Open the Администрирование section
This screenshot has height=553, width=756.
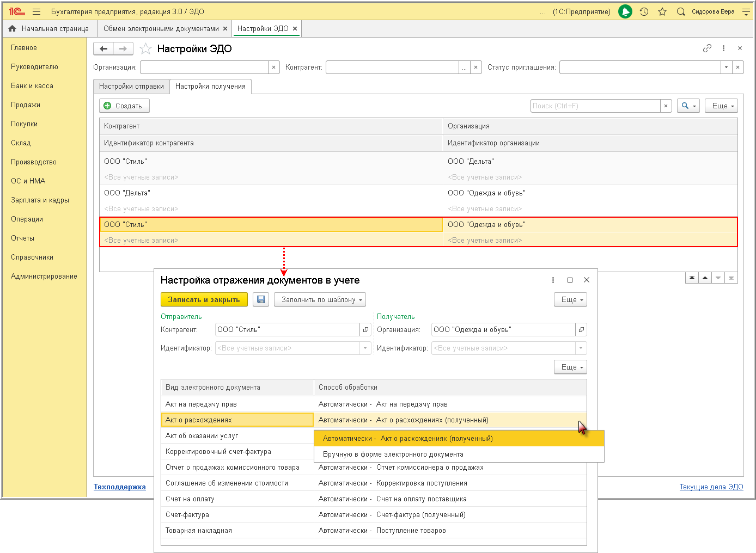(x=44, y=276)
